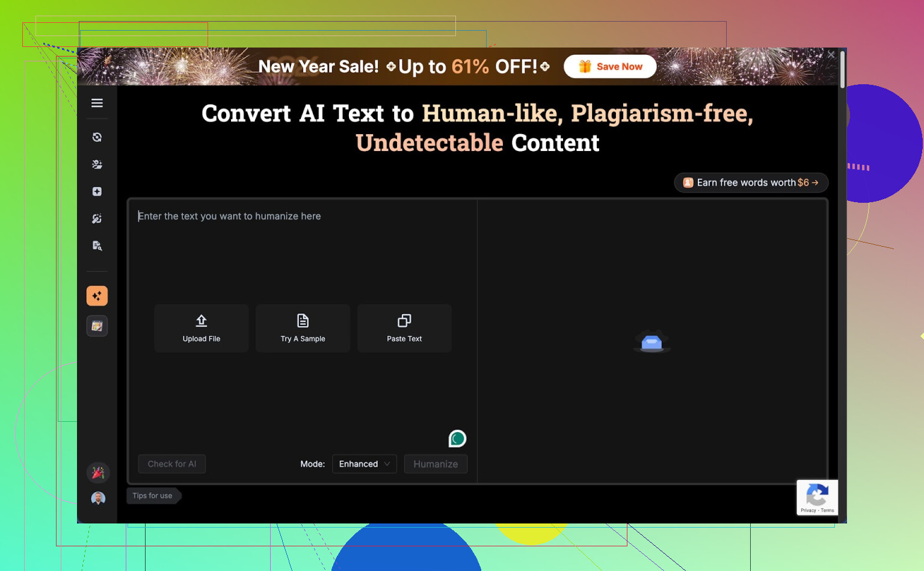The width and height of the screenshot is (924, 571).
Task: Select the orange sparkles sidebar icon
Action: 97,296
